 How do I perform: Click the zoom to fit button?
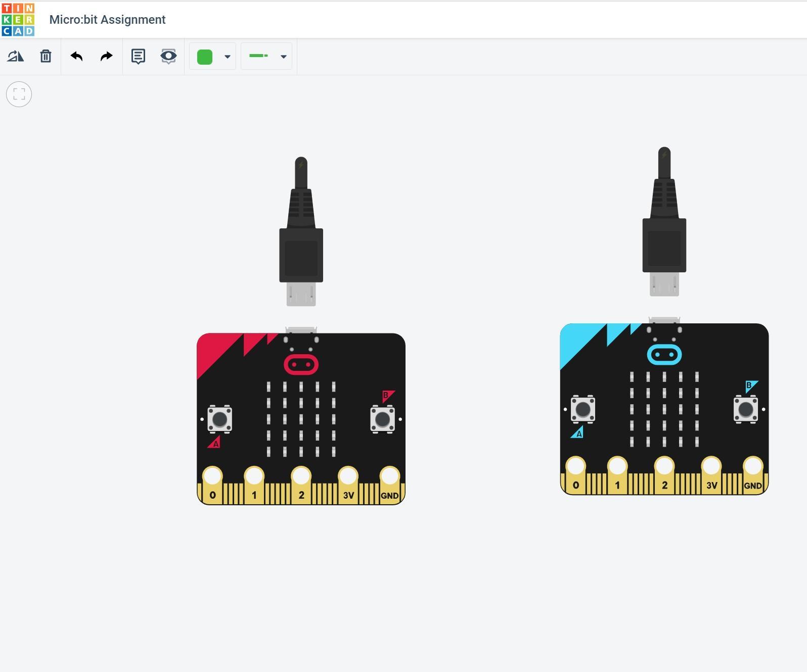tap(19, 94)
